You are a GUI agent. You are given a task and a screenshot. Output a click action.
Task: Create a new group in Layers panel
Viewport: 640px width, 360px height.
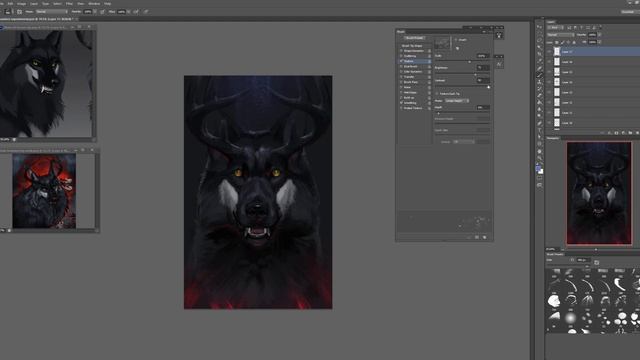630,133
